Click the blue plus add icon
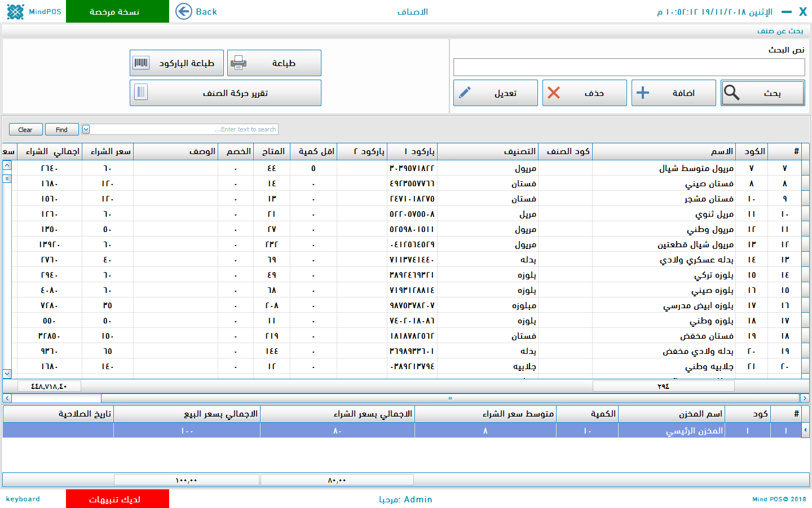812x508 pixels. [x=643, y=93]
